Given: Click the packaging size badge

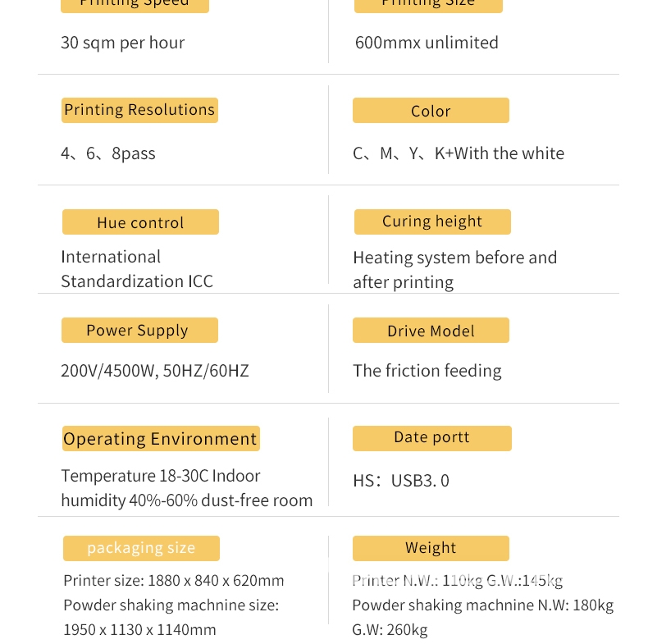Looking at the screenshot, I should click(x=141, y=549).
